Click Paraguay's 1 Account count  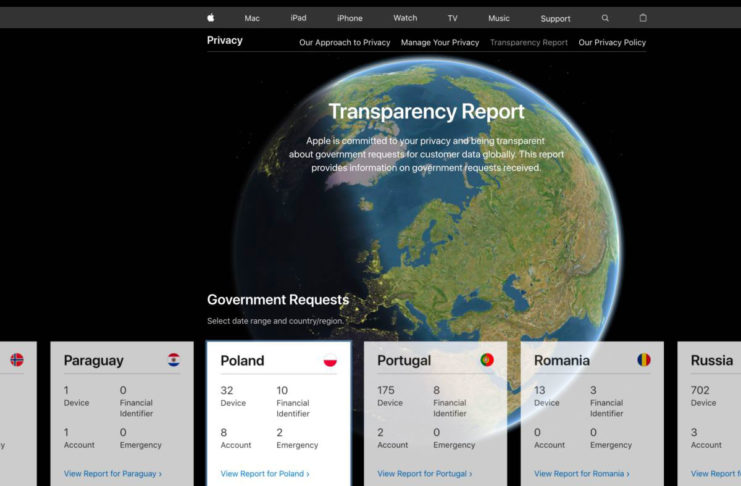click(66, 433)
